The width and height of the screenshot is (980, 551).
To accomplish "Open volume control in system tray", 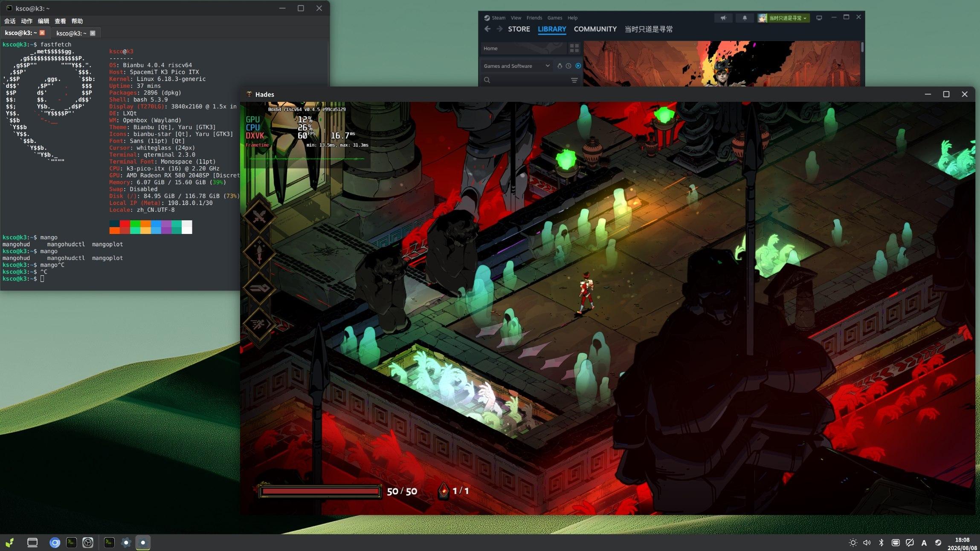I will pyautogui.click(x=867, y=542).
